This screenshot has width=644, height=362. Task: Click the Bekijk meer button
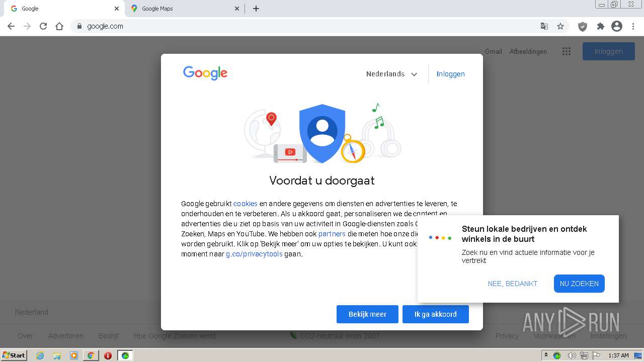tap(367, 314)
